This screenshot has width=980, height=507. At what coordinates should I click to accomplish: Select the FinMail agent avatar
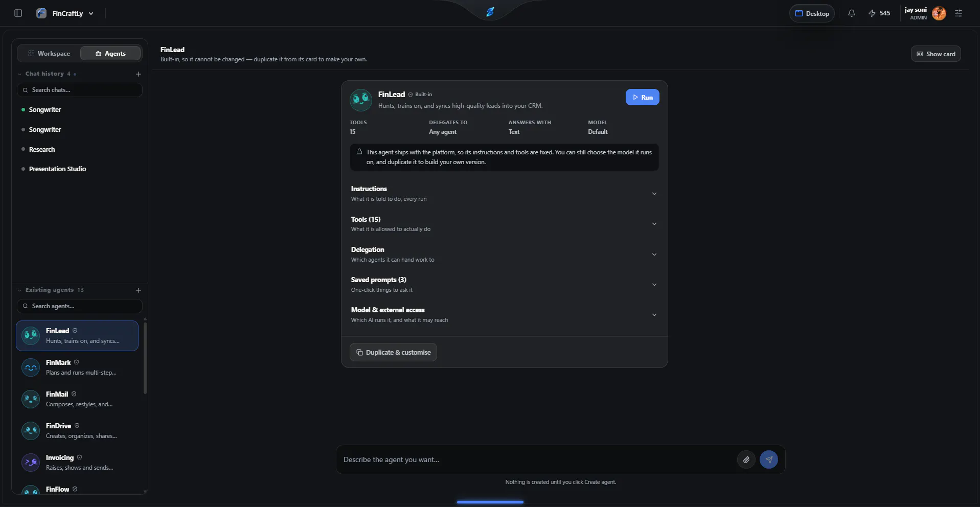pos(31,399)
